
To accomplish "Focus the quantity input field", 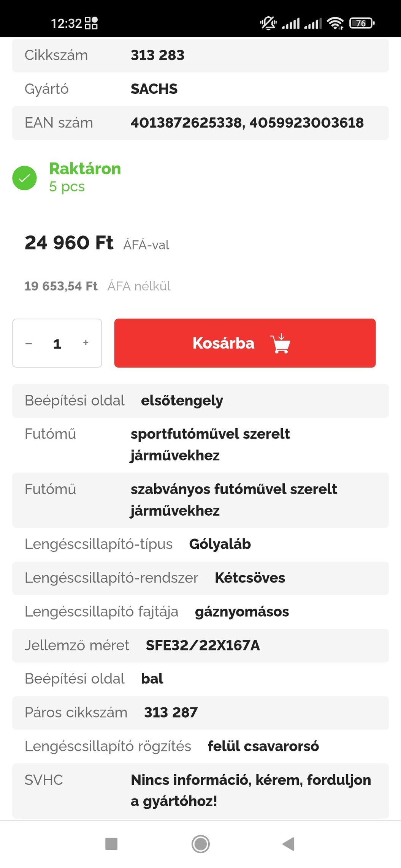I will coord(57,344).
